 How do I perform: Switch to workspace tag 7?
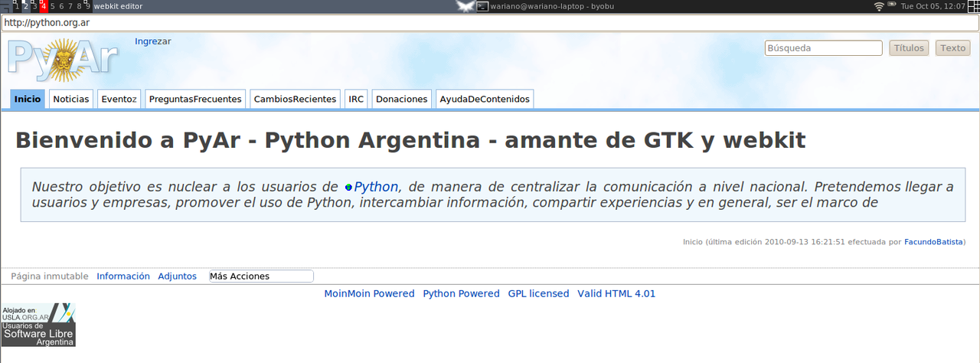(70, 6)
